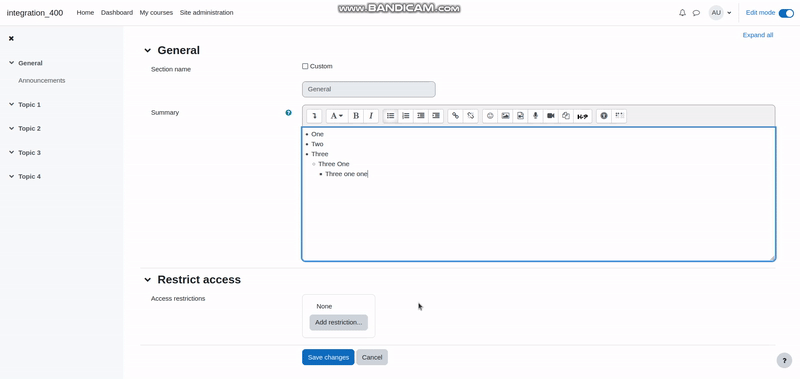800x379 pixels.
Task: Apply bold formatting
Action: [x=356, y=116]
